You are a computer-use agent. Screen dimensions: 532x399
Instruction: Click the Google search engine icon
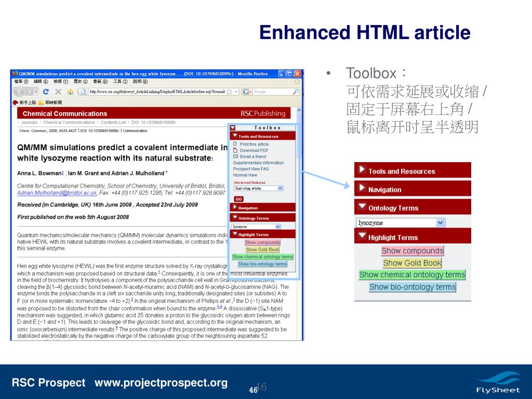245,91
